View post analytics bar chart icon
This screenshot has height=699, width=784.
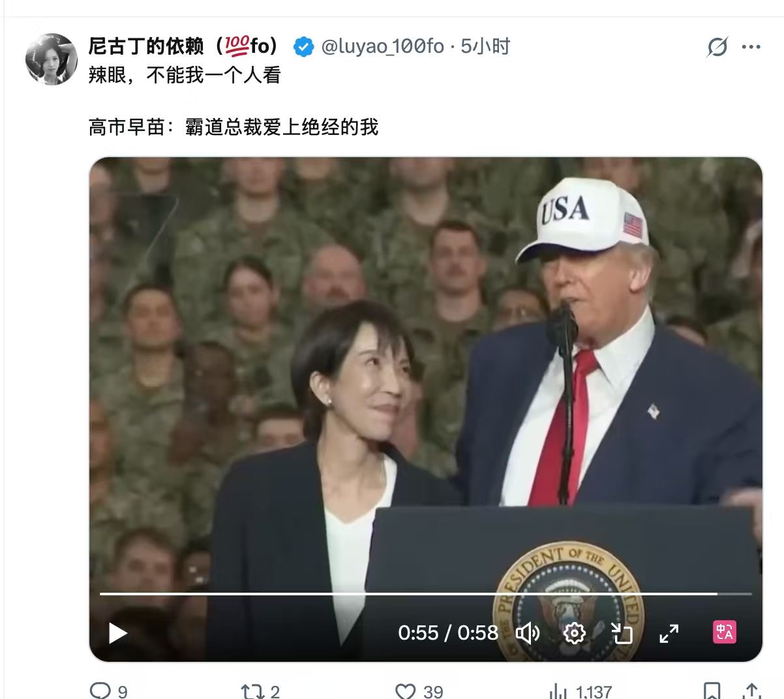[558, 691]
